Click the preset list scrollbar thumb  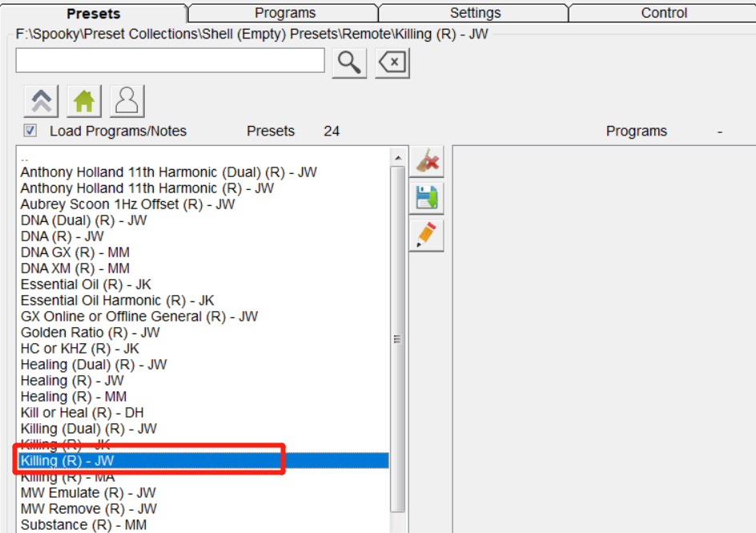[396, 337]
